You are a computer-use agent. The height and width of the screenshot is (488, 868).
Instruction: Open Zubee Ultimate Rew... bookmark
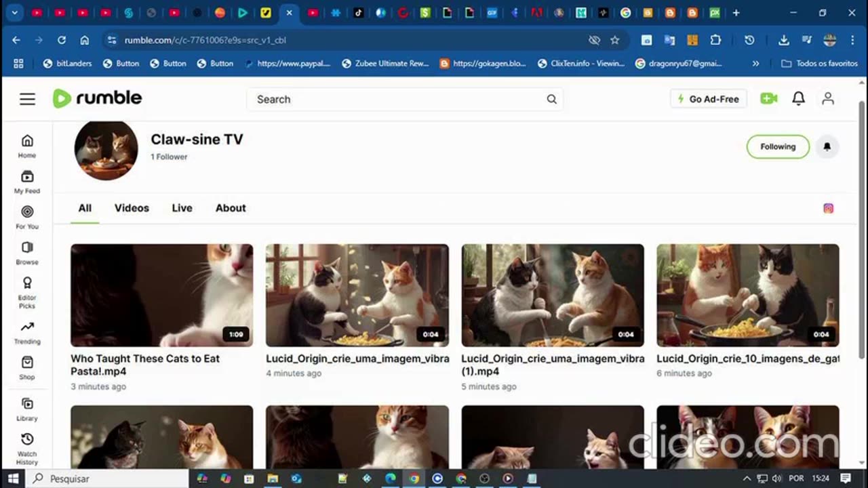coord(385,63)
